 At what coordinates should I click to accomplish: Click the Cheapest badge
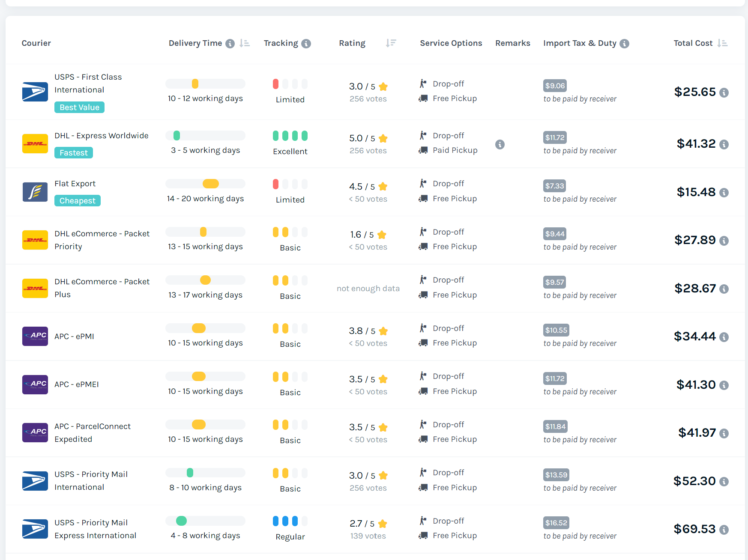pyautogui.click(x=78, y=200)
